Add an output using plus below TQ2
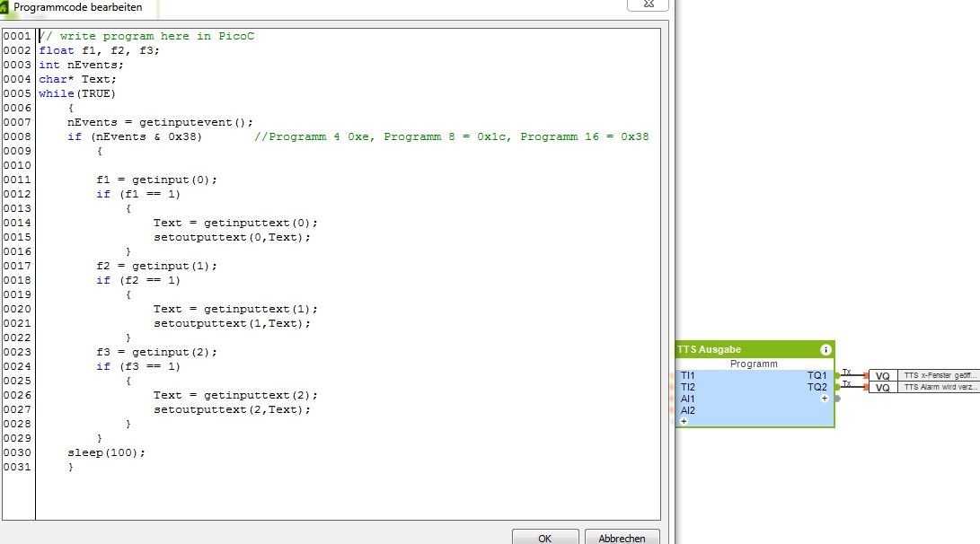 [x=825, y=399]
